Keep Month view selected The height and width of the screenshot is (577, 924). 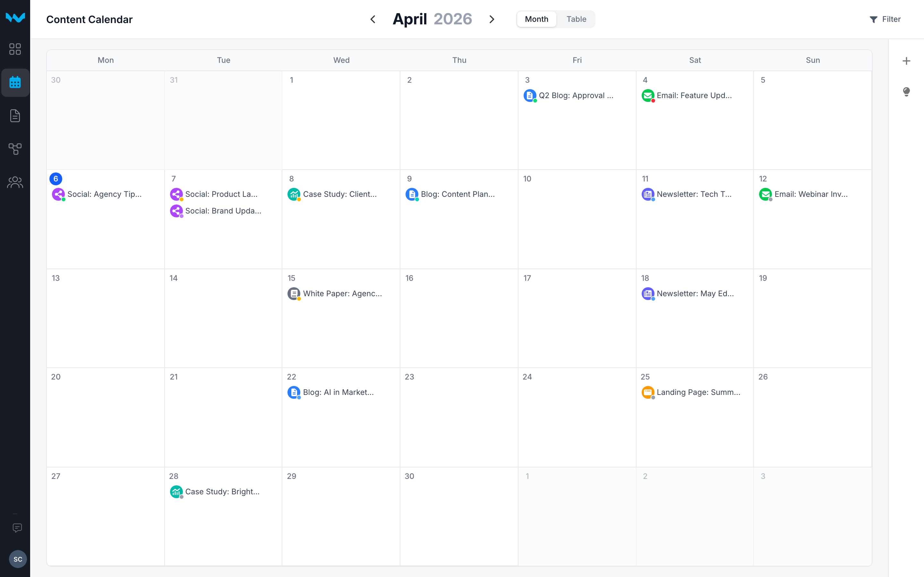[536, 19]
